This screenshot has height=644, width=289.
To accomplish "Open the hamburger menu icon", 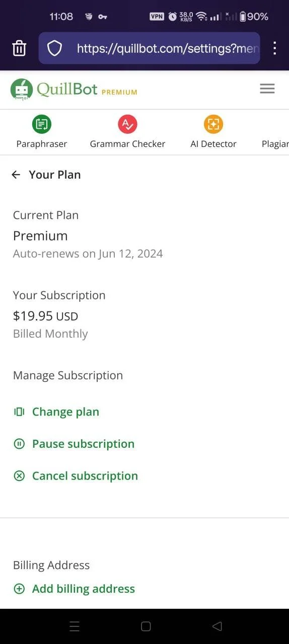I will click(267, 89).
